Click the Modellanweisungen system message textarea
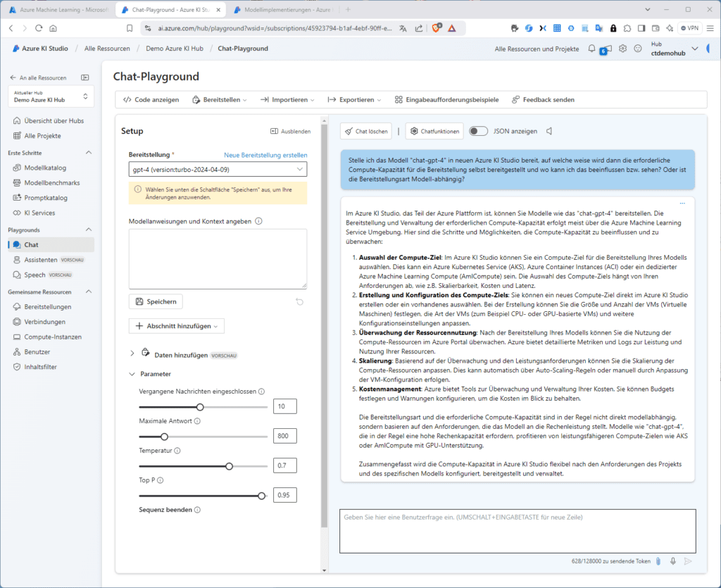 (x=218, y=259)
